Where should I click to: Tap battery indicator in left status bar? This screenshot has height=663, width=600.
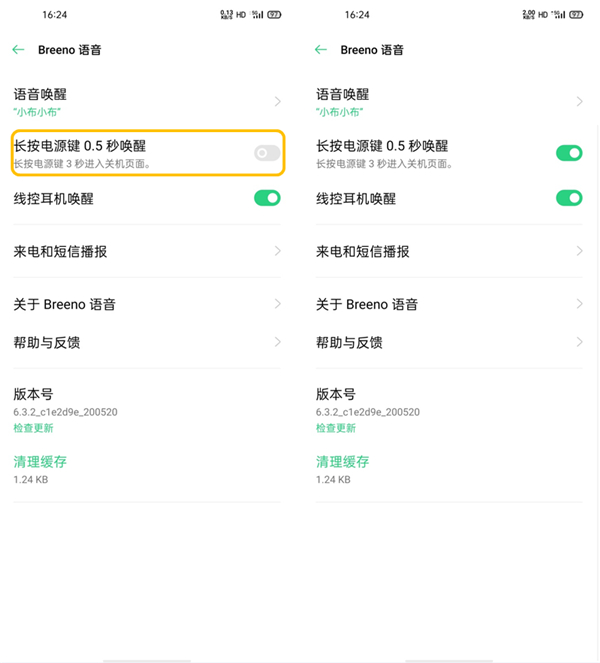click(273, 15)
